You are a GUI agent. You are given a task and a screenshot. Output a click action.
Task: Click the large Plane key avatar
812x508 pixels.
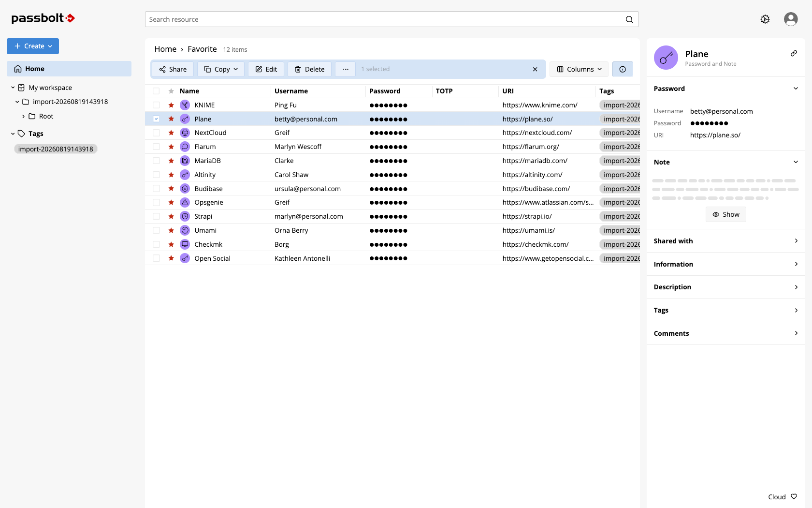pyautogui.click(x=666, y=58)
